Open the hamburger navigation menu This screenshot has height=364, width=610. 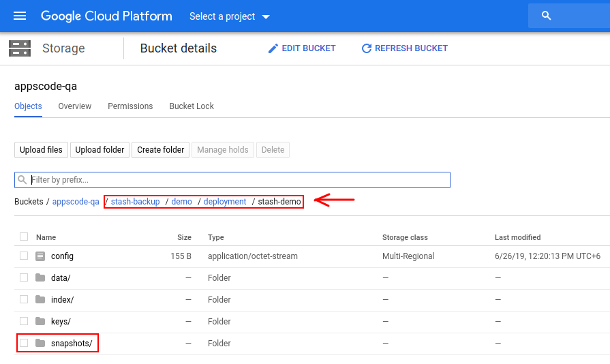[x=20, y=16]
